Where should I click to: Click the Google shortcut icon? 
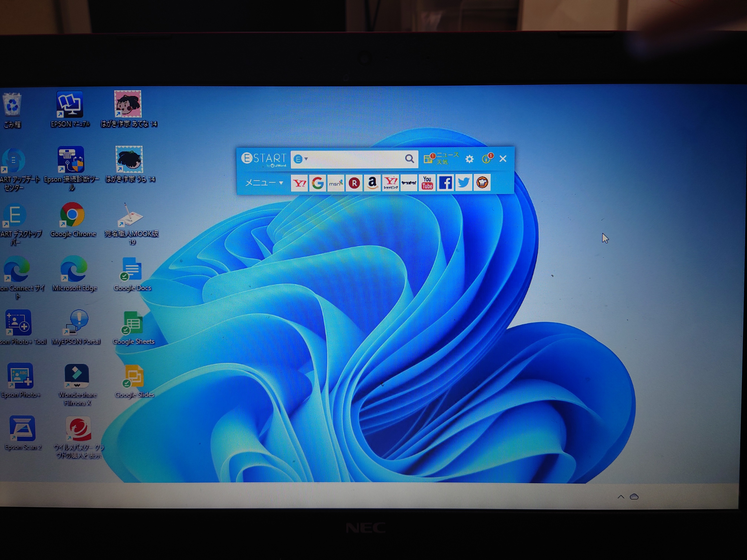(x=317, y=183)
